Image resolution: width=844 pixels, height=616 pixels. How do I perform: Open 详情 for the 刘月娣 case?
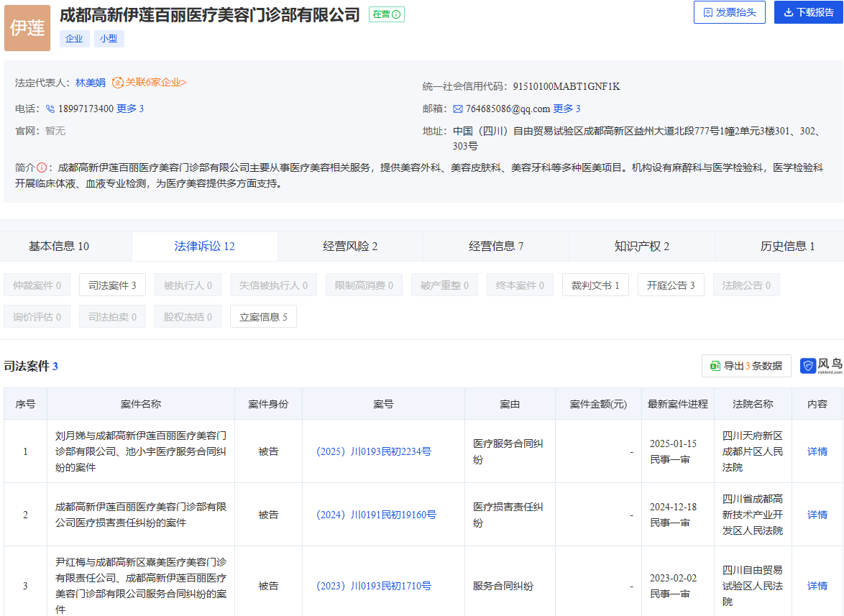pos(818,451)
